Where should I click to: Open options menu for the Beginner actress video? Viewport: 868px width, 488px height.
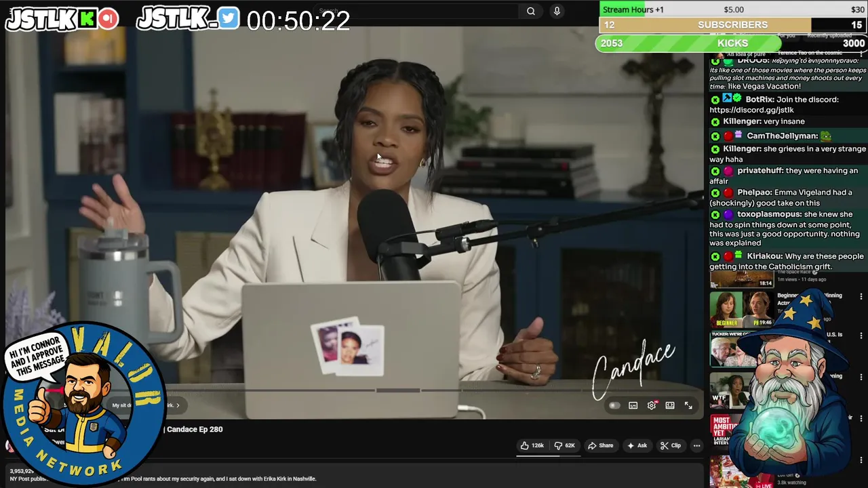[x=861, y=297]
